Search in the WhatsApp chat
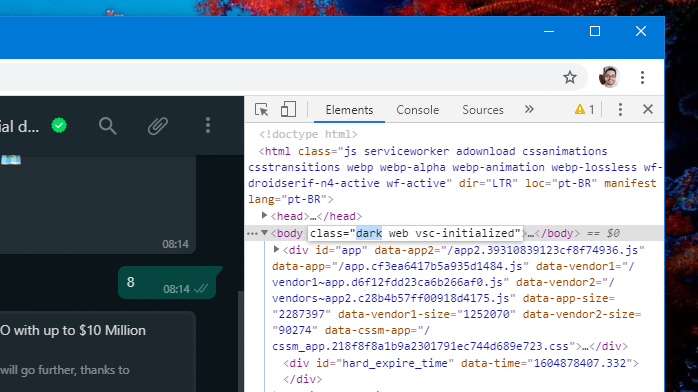The height and width of the screenshot is (392, 698). [x=107, y=126]
